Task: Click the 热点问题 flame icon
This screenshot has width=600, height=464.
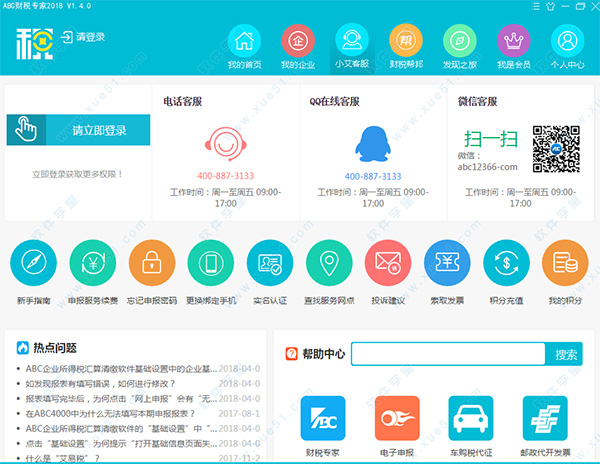Action: tap(23, 348)
